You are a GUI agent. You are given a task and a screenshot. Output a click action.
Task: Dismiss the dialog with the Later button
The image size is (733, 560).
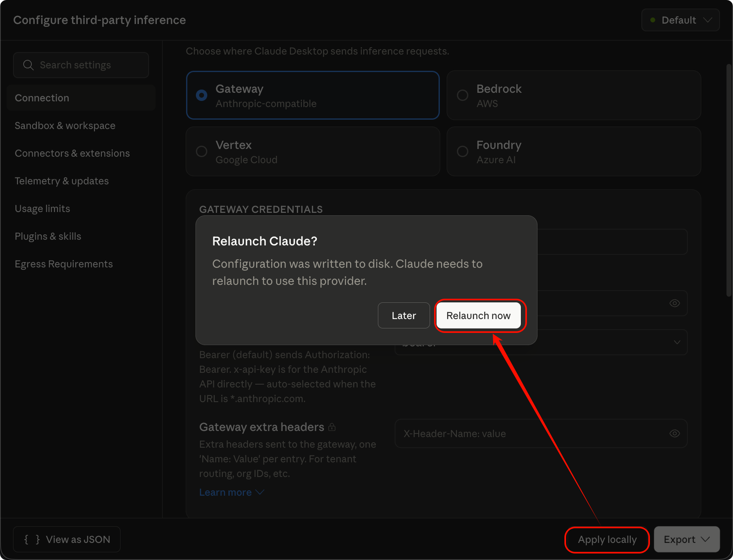pyautogui.click(x=404, y=315)
